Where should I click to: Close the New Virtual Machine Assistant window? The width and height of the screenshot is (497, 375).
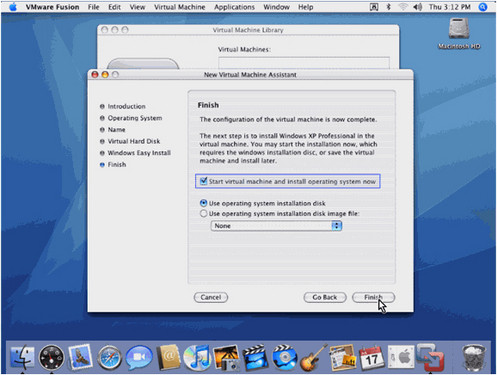(95, 74)
